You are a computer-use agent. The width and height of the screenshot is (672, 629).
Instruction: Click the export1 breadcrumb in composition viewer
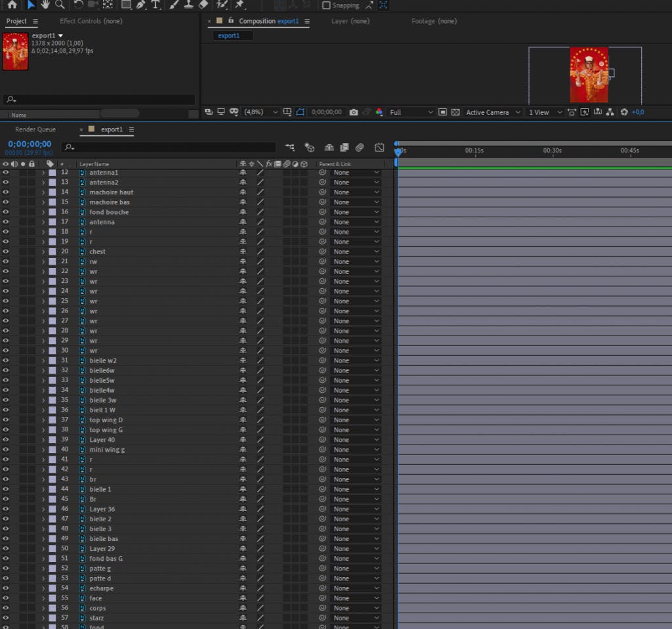pos(229,35)
